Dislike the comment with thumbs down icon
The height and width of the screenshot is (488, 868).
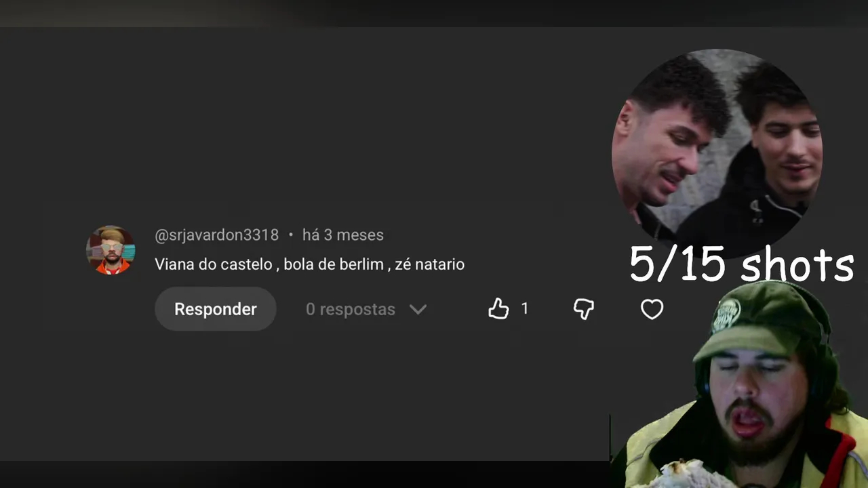pos(583,309)
